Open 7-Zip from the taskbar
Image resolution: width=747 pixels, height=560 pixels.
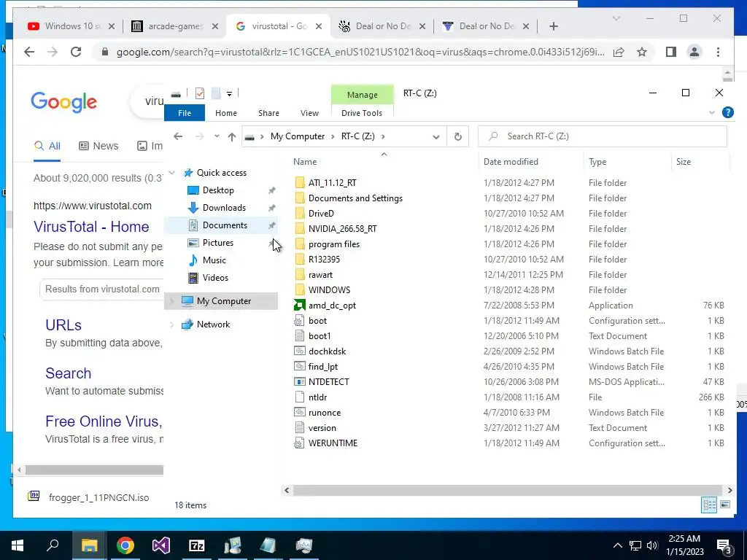point(197,545)
